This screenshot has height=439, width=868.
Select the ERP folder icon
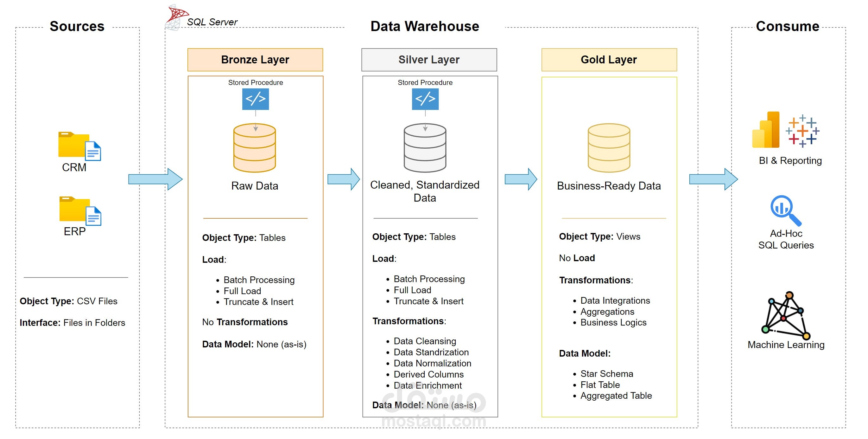(80, 211)
